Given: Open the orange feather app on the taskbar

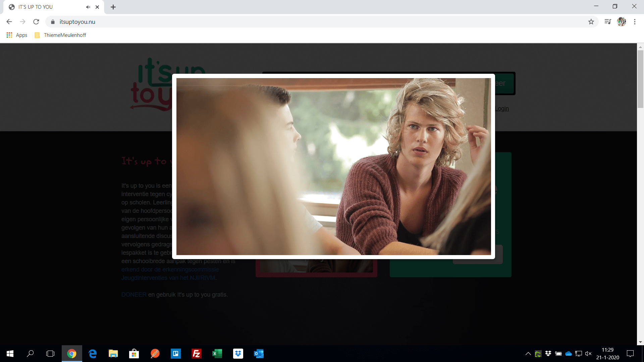Looking at the screenshot, I should (x=155, y=354).
